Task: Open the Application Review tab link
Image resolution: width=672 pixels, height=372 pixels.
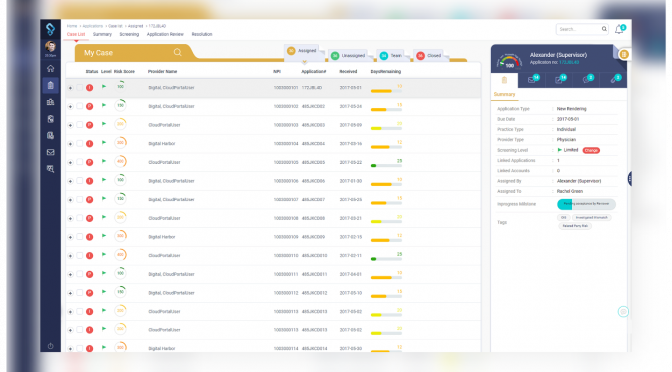Action: [165, 34]
